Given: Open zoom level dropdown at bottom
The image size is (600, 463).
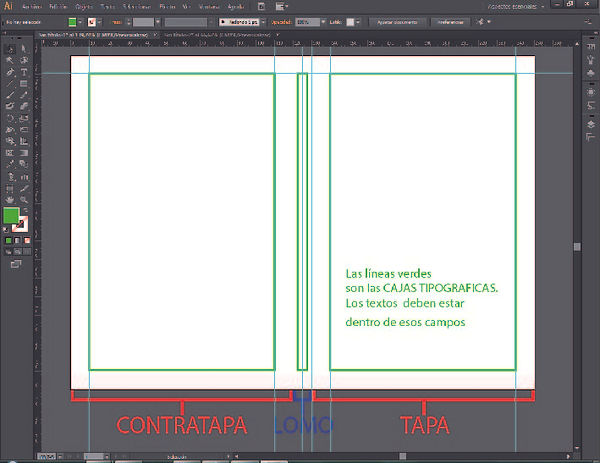Looking at the screenshot, I should (60, 456).
